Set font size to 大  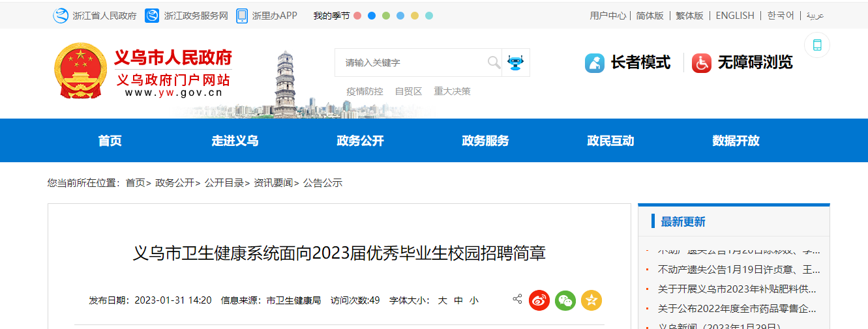[x=442, y=300]
